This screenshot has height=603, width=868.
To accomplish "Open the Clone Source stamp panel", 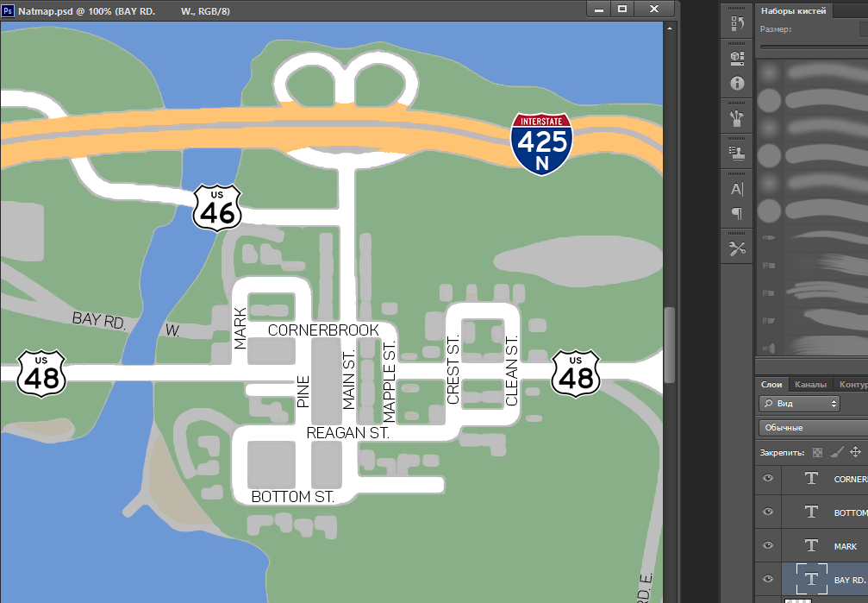I will point(737,152).
